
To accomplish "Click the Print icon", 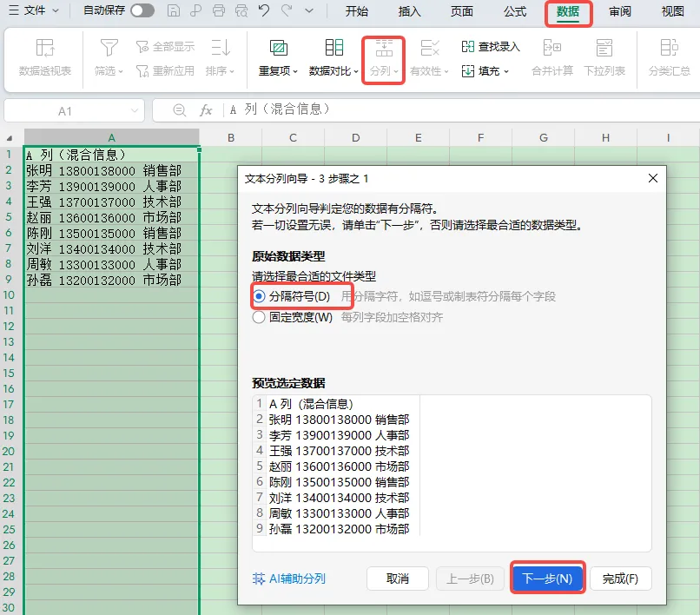I will (219, 10).
